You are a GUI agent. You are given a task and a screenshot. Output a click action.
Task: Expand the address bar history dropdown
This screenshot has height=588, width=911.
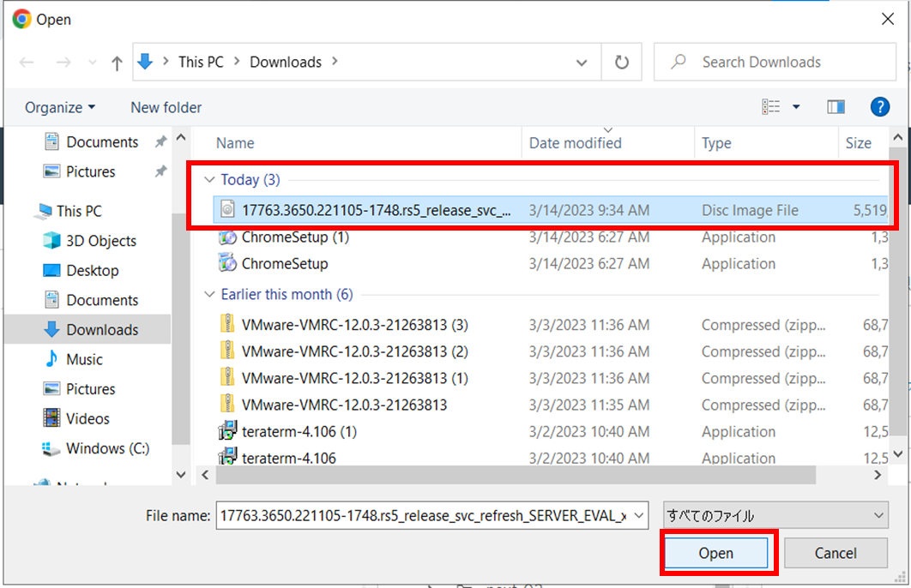click(x=582, y=63)
